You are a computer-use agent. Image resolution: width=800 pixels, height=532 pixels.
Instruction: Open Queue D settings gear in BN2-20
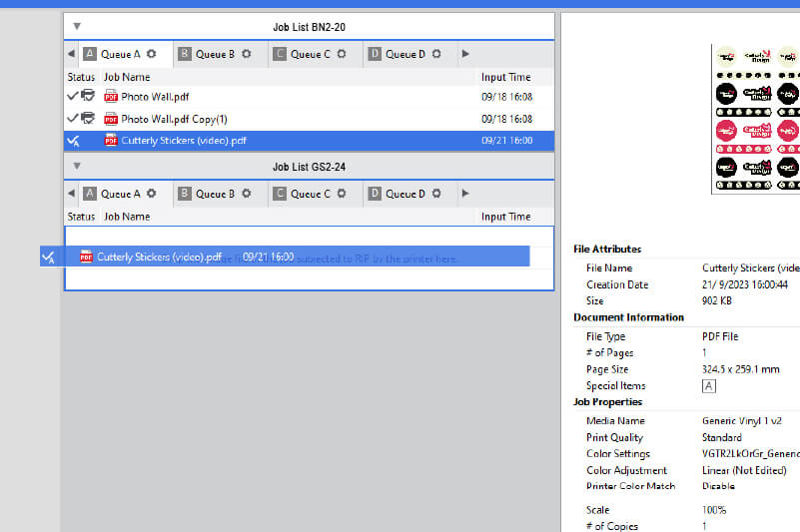436,54
